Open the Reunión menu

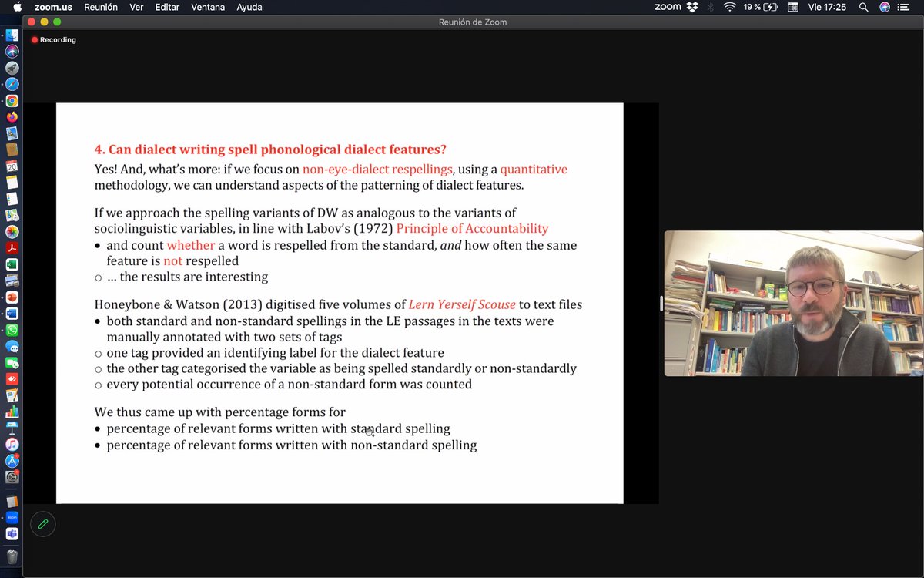(x=100, y=7)
